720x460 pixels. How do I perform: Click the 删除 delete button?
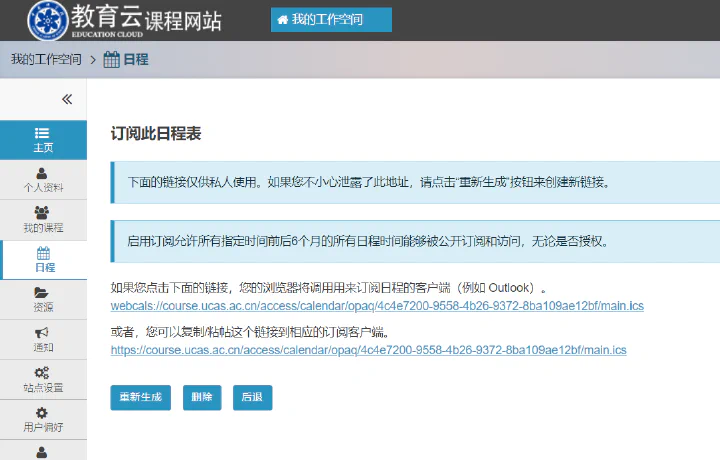pos(202,397)
